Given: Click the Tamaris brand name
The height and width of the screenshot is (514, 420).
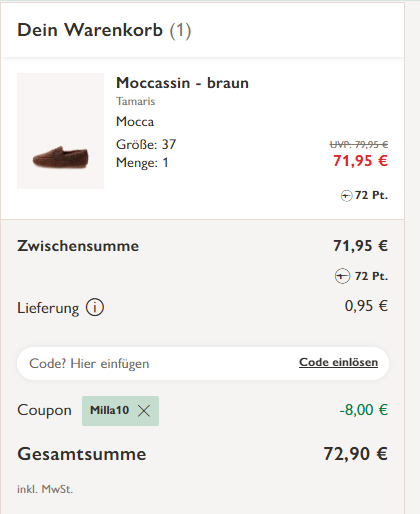Looking at the screenshot, I should [135, 101].
